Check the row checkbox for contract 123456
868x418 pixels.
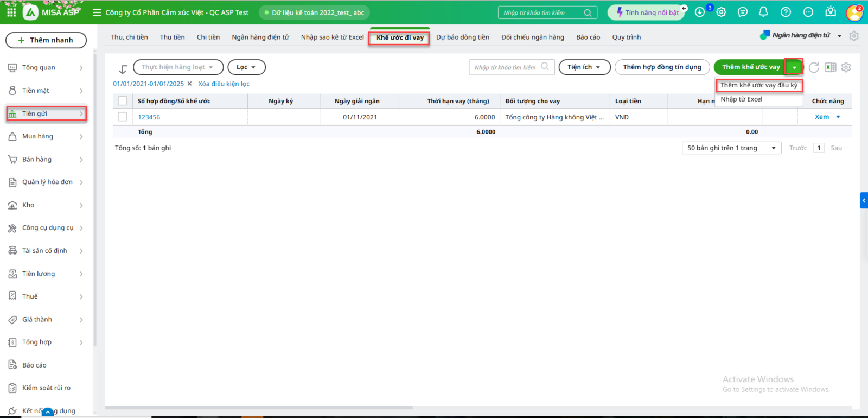tap(123, 117)
